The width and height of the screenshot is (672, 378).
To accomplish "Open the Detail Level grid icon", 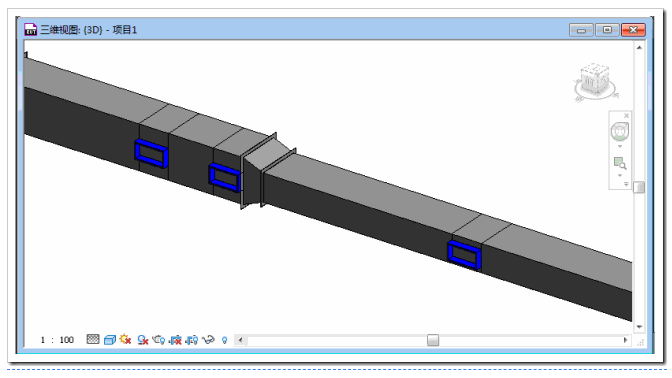I will 93,339.
